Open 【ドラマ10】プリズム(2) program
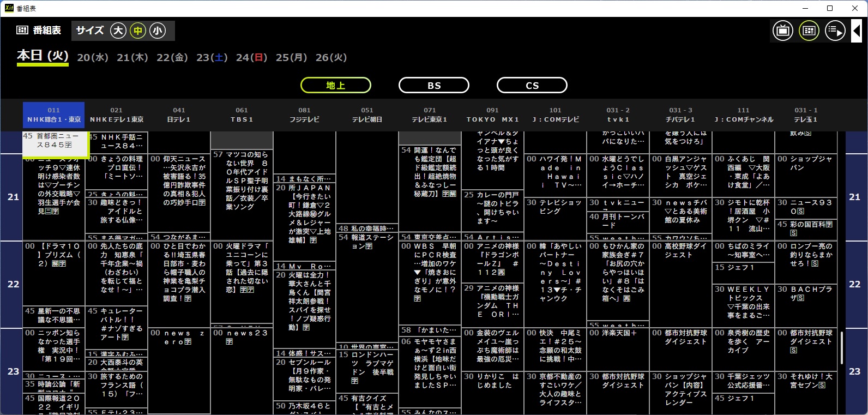 tap(53, 273)
